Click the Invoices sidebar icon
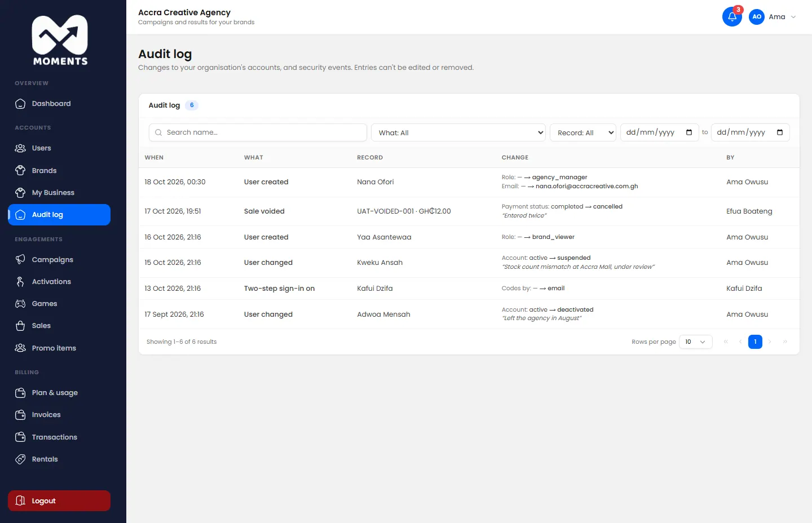The image size is (812, 523). [20, 415]
